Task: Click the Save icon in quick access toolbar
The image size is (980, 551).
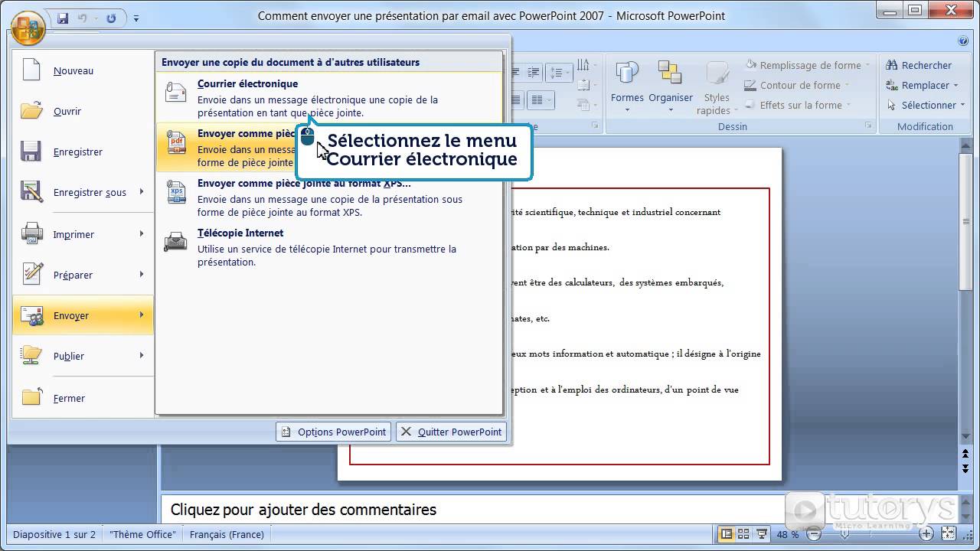Action: tap(63, 18)
